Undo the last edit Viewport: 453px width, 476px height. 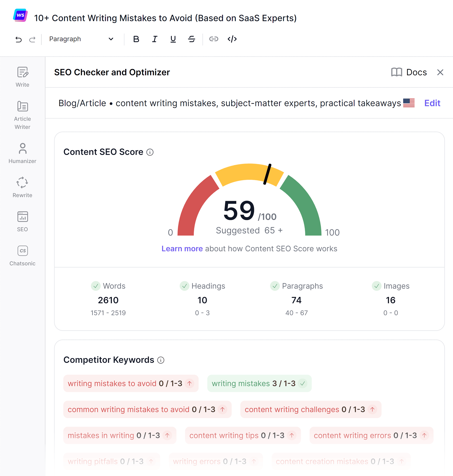[19, 39]
